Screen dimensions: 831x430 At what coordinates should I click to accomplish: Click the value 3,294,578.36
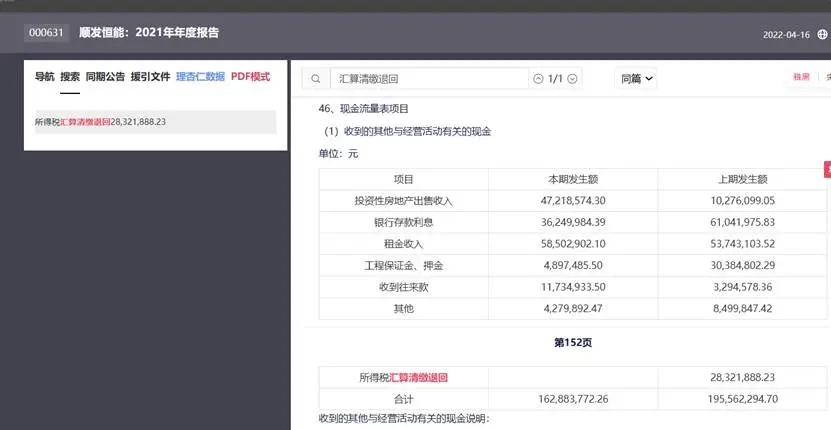742,287
